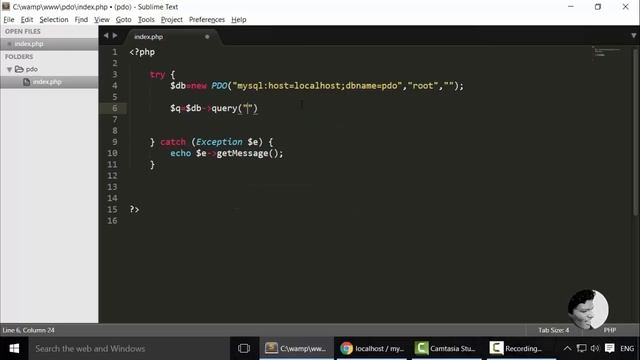Click the 'echo' keyword on line 10

(x=180, y=153)
